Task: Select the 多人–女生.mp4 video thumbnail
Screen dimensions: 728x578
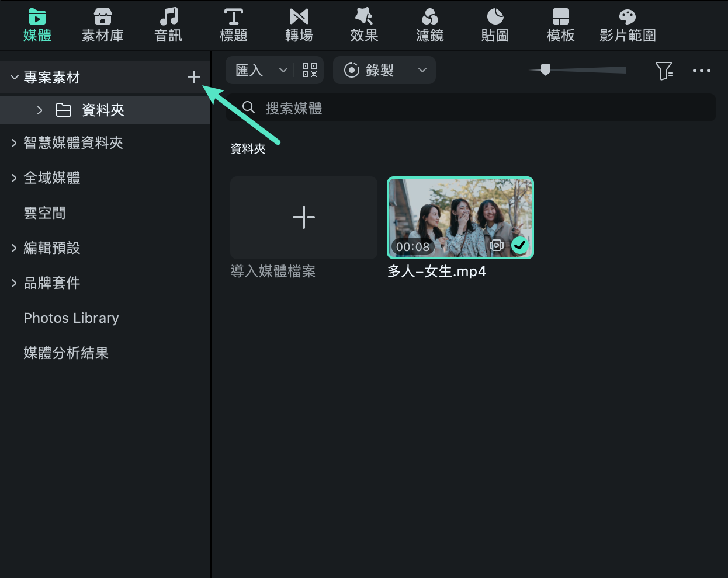Action: click(460, 217)
